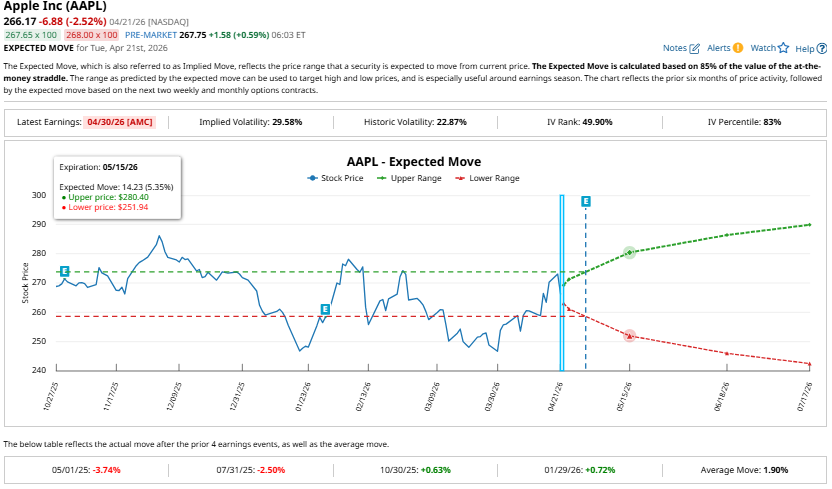
Task: Select the highlighted upper range point at 05/15/26
Action: coord(630,253)
